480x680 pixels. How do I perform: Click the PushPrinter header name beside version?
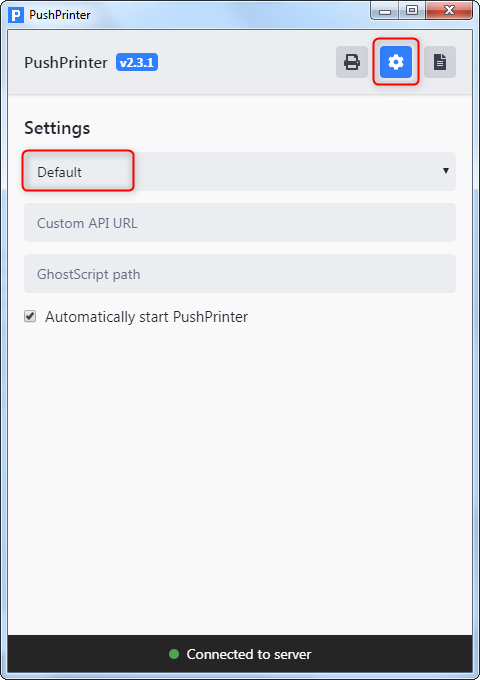(x=66, y=62)
